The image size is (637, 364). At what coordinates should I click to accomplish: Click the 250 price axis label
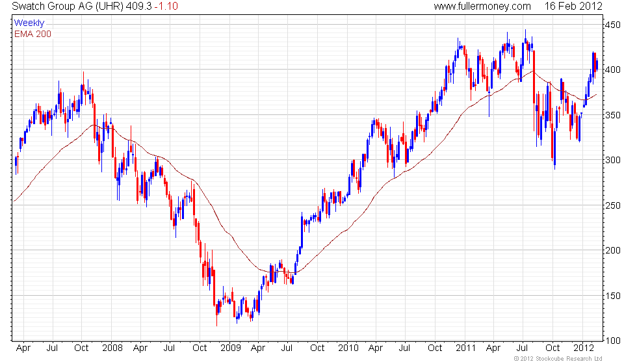coord(612,205)
